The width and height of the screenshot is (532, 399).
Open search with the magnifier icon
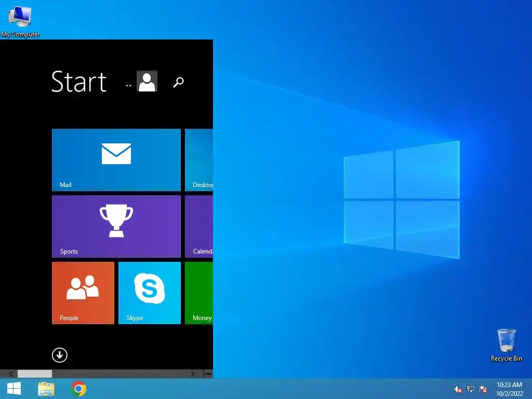[179, 82]
